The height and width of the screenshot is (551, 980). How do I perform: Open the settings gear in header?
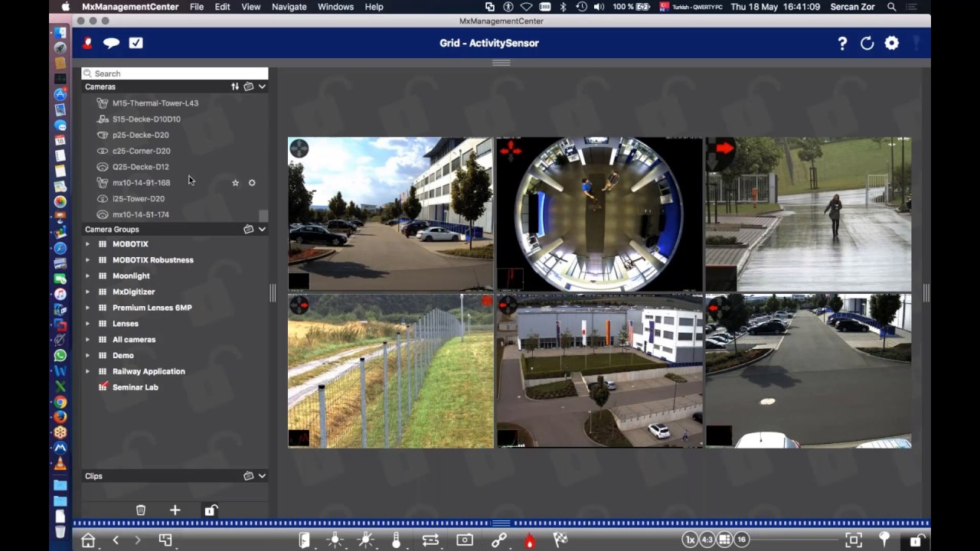[x=892, y=44]
